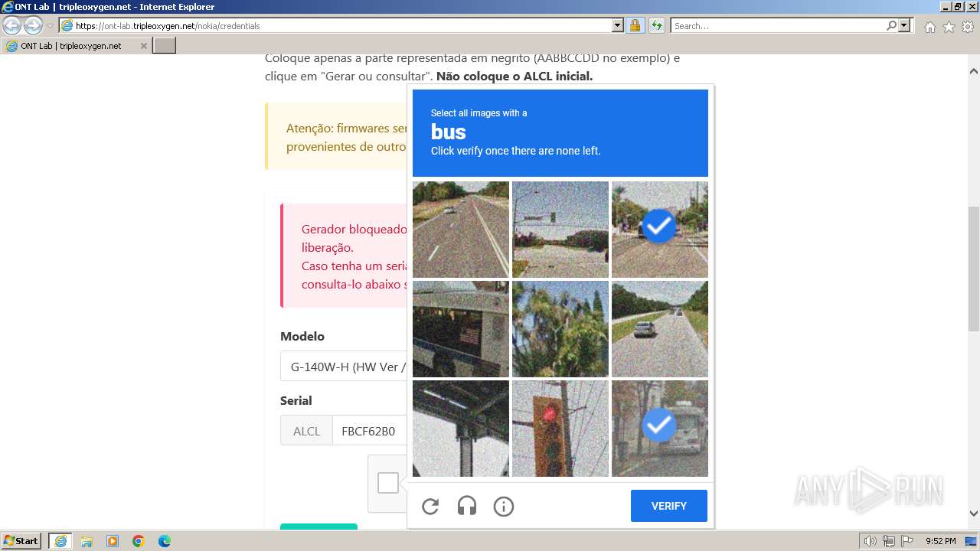The image size is (980, 551).
Task: Select the building with flag image tile
Action: [461, 329]
